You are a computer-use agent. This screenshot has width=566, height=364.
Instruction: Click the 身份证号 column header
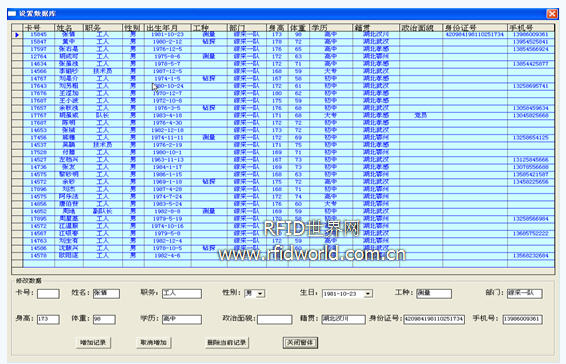pos(475,27)
